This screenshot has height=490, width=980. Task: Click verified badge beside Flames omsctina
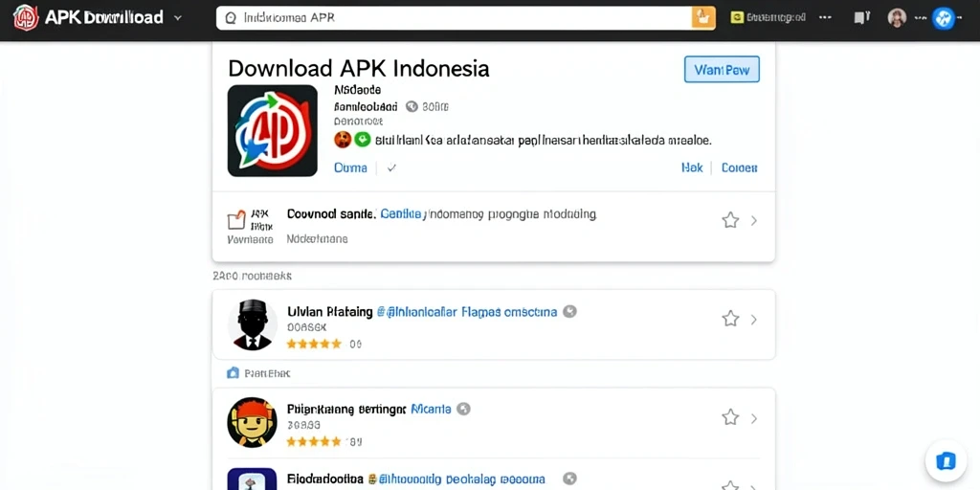click(x=569, y=311)
